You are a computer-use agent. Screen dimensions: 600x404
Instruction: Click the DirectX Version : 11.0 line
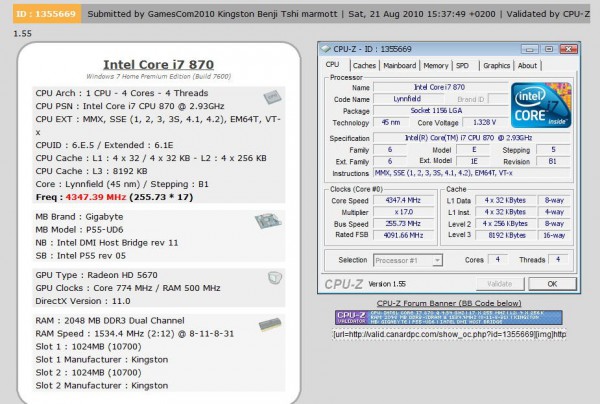point(83,301)
